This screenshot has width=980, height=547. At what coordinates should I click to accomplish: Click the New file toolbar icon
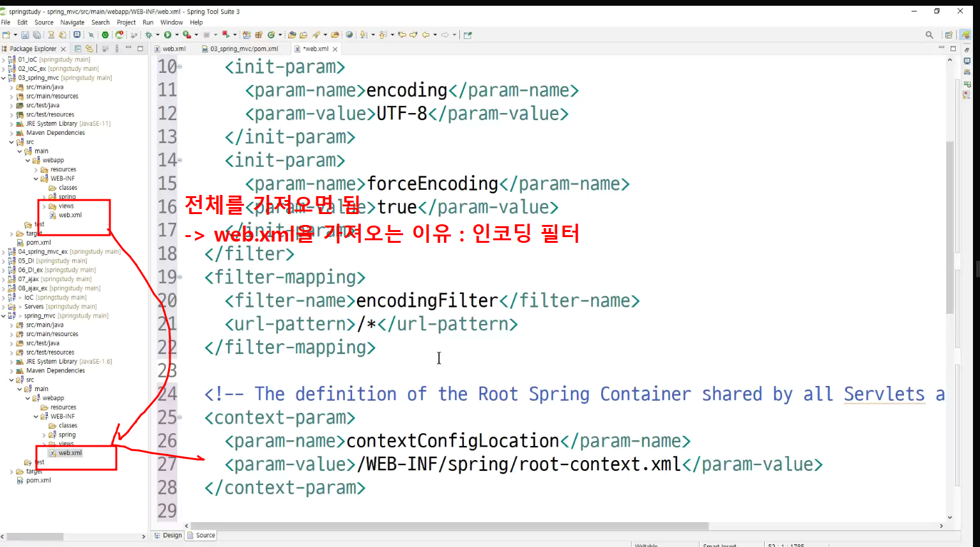pyautogui.click(x=6, y=35)
